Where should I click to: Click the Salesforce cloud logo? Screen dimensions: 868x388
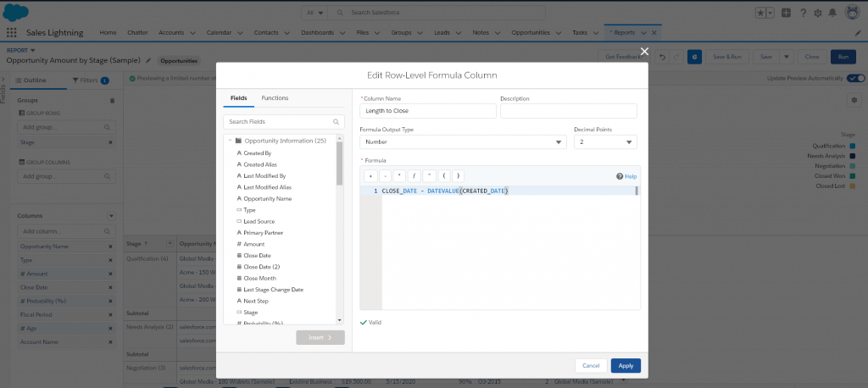point(15,12)
